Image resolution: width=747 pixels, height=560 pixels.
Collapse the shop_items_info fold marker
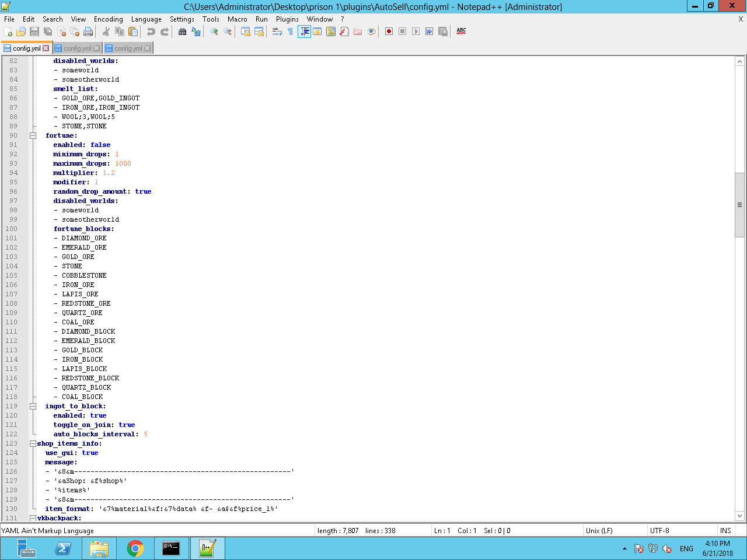pyautogui.click(x=32, y=443)
